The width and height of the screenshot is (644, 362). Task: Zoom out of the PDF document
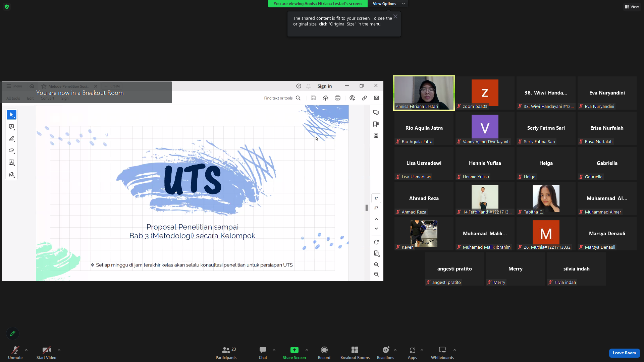click(376, 274)
